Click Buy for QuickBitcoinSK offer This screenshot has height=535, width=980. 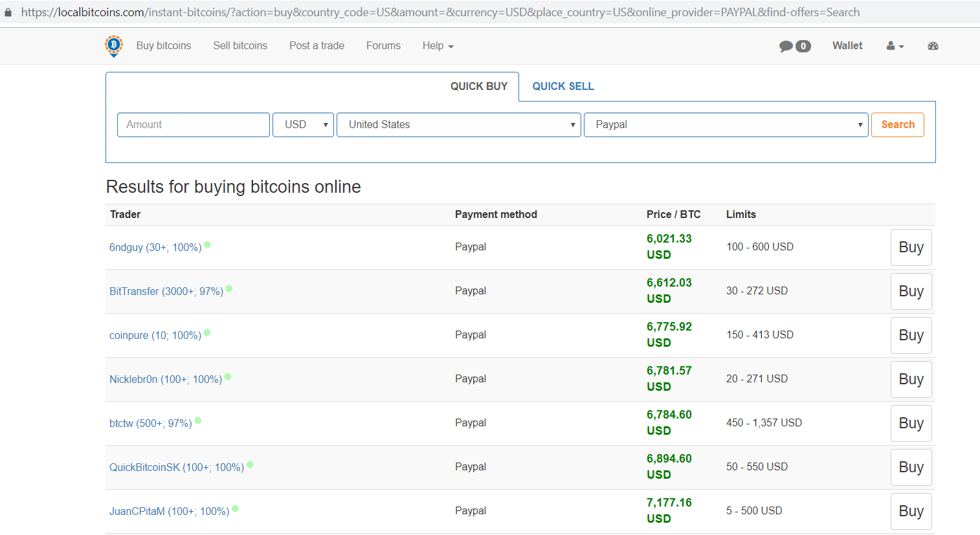point(911,467)
